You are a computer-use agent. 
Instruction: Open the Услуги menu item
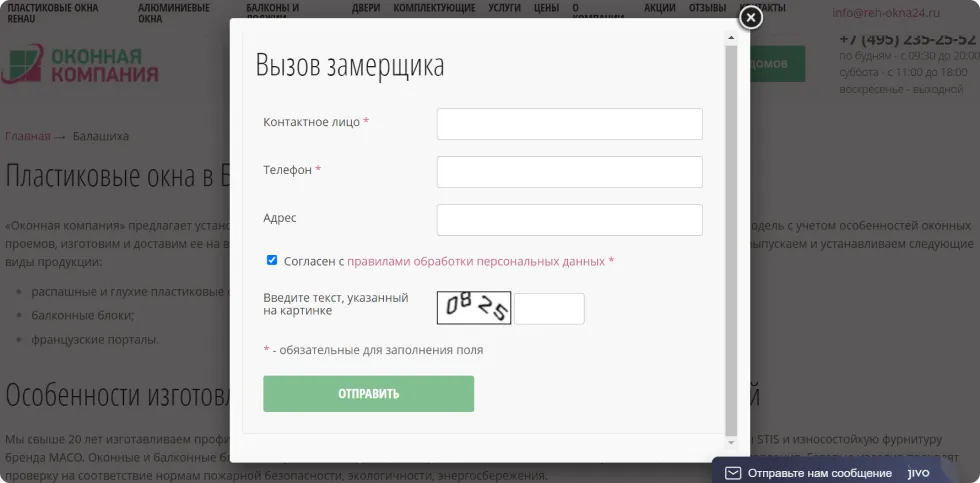click(x=504, y=7)
